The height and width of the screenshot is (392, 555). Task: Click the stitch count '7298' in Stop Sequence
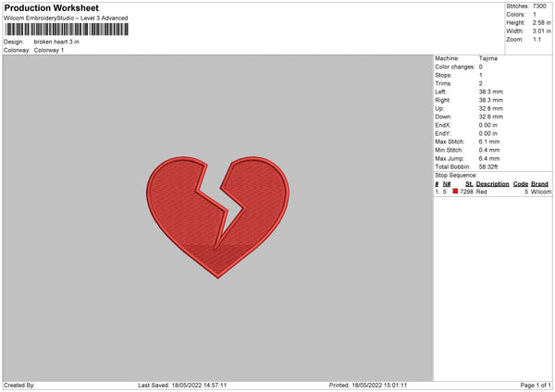click(x=466, y=191)
